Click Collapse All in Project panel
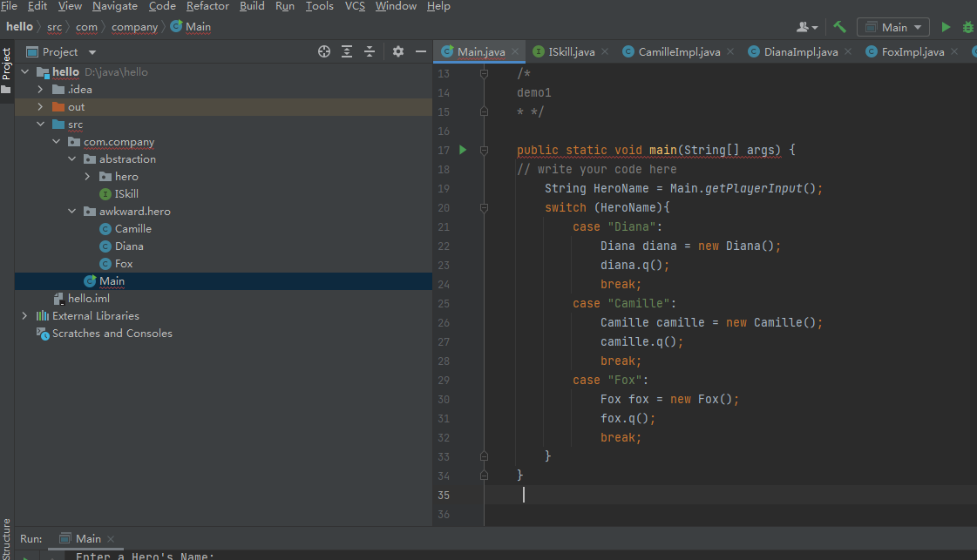The width and height of the screenshot is (977, 560). click(370, 51)
